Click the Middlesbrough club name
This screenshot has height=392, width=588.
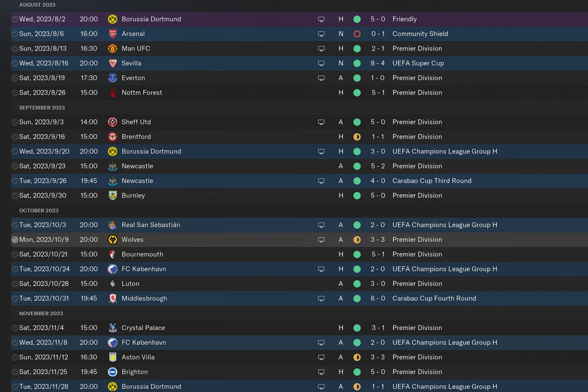(x=144, y=298)
